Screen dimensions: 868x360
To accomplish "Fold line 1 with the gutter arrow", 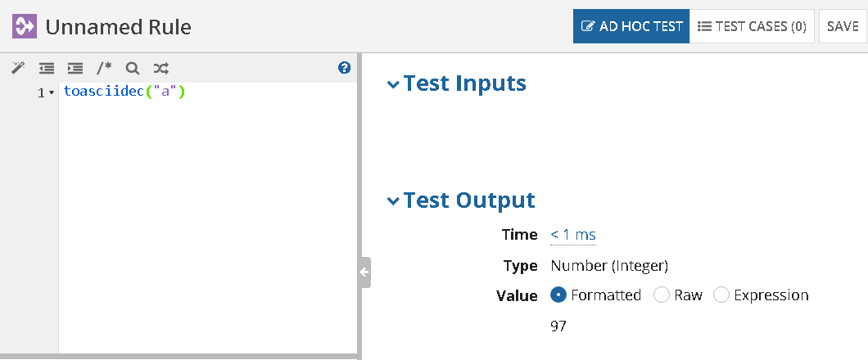I will click(x=52, y=93).
